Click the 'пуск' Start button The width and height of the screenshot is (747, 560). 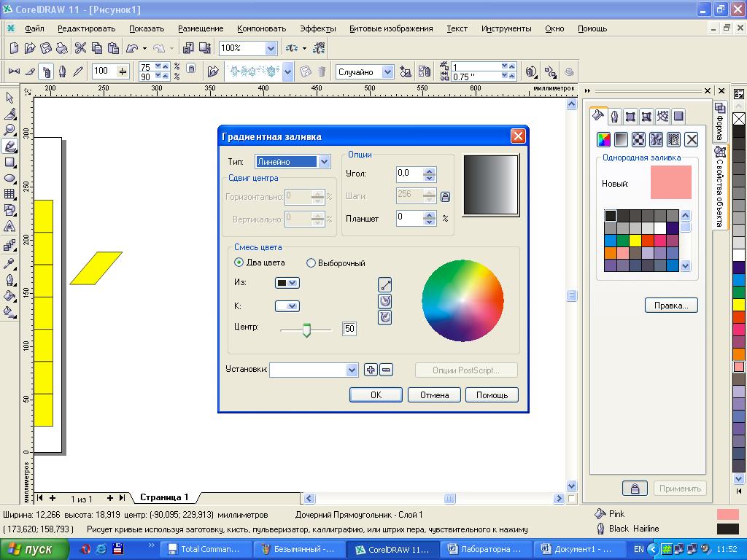point(34,549)
